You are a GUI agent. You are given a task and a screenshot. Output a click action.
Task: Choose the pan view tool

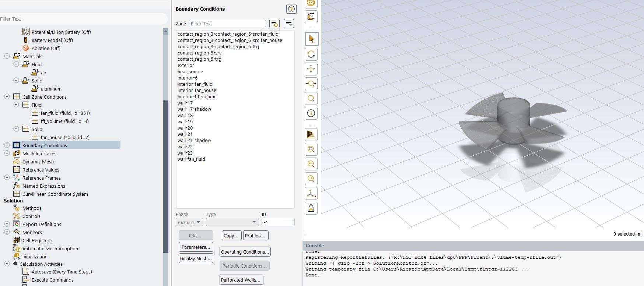tap(311, 69)
